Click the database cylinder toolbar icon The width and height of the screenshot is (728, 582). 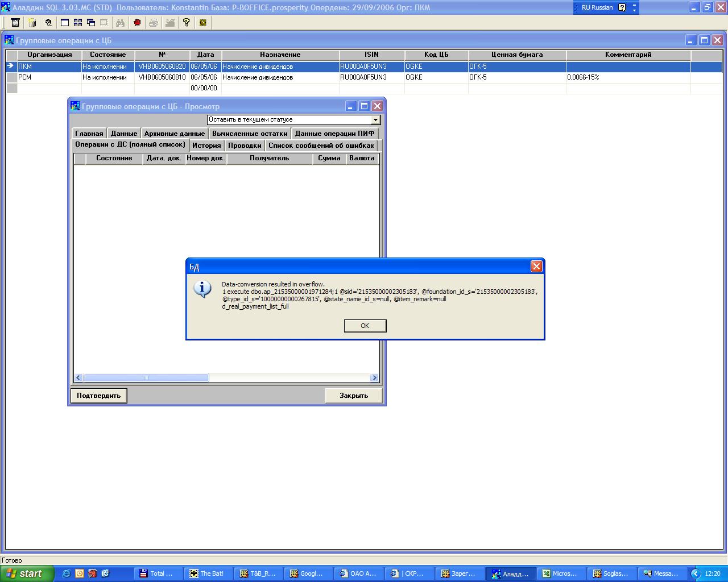pyautogui.click(x=32, y=23)
